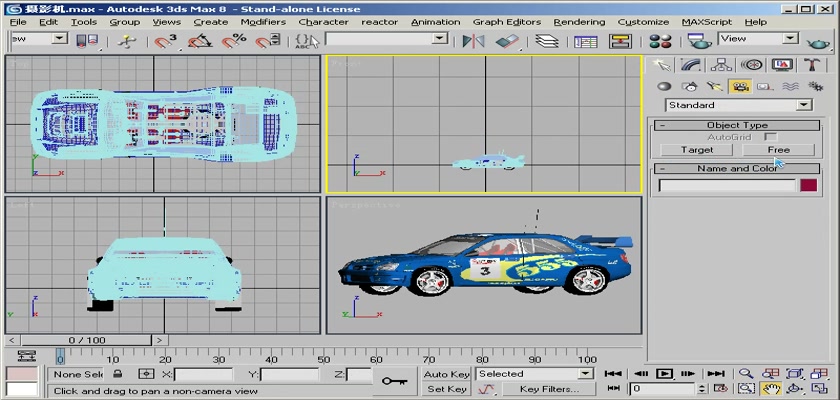The height and width of the screenshot is (400, 840).
Task: Switch to the Display panel tab
Action: coord(782,65)
